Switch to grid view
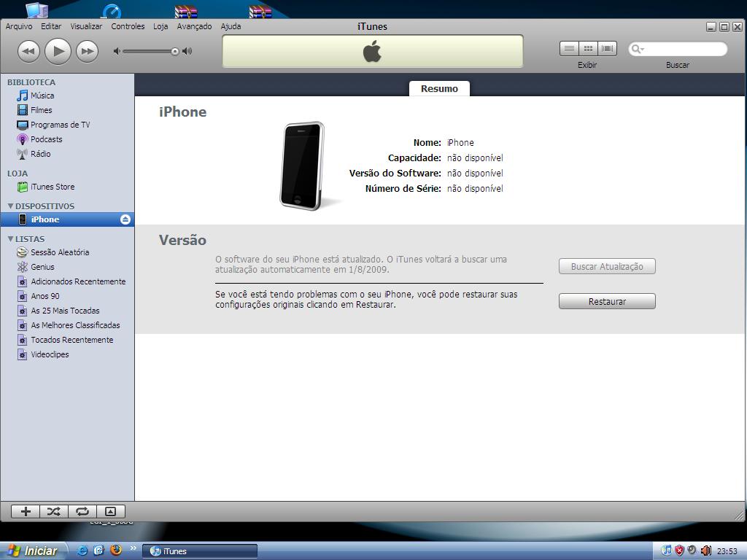Viewport: 747px width, 560px height. pos(589,49)
